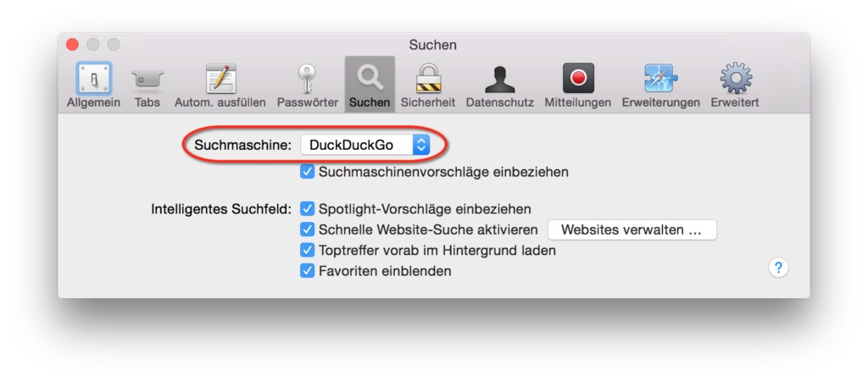This screenshot has width=868, height=381.
Task: Uncheck Spotlight-Vorschläge einbeziehen
Action: coord(307,209)
